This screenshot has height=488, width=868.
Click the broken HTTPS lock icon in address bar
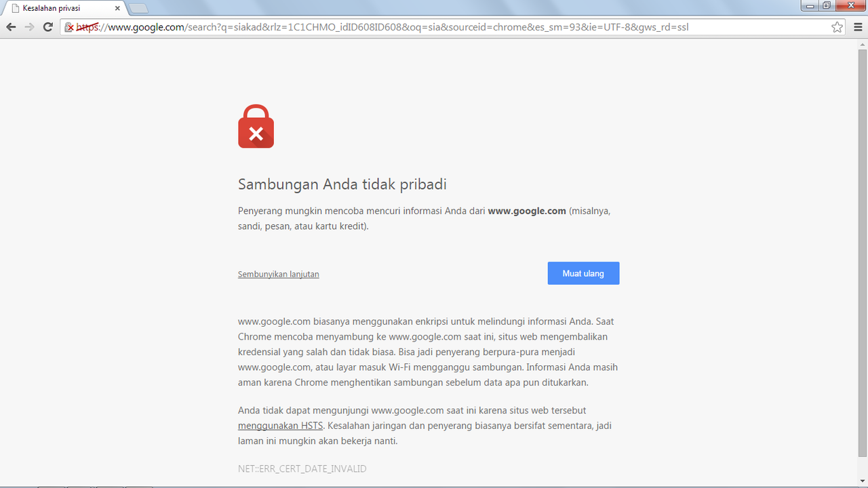tap(69, 27)
